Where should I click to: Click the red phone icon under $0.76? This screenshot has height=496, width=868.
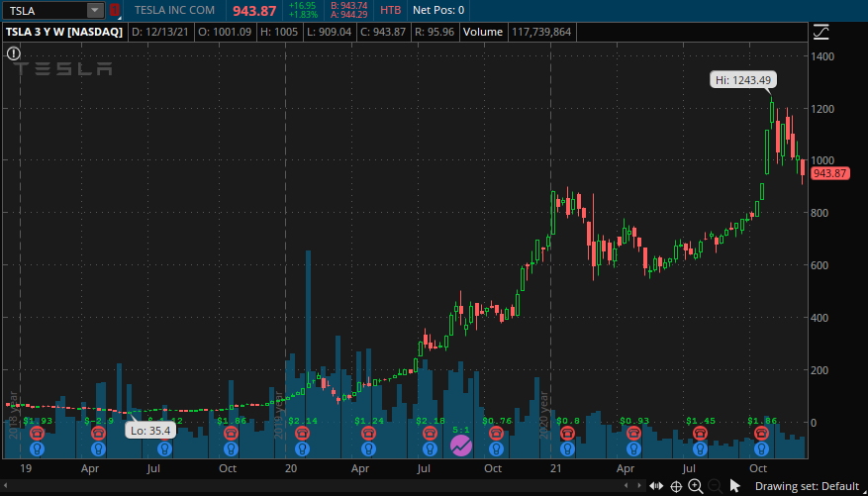click(496, 433)
